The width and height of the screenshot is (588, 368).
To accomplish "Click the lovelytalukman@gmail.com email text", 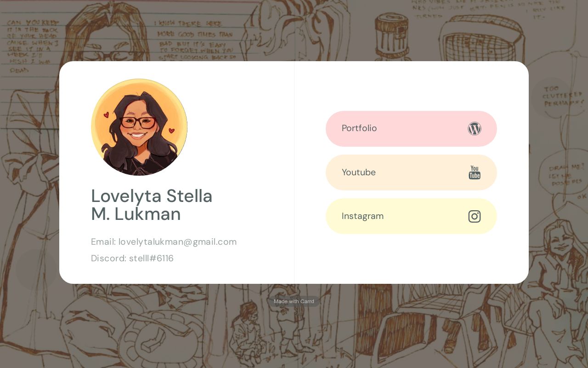I will coord(177,242).
